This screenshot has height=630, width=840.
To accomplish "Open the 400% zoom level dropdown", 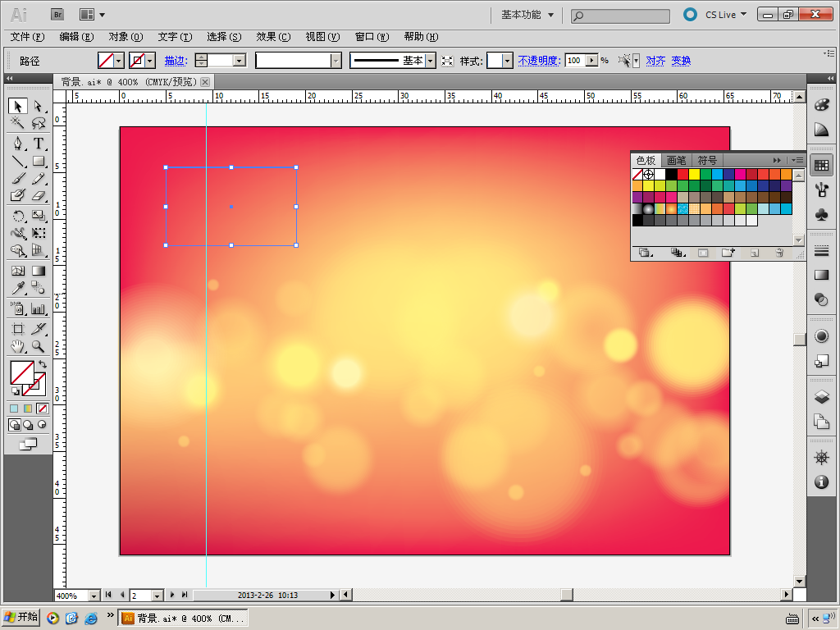I will [x=94, y=596].
